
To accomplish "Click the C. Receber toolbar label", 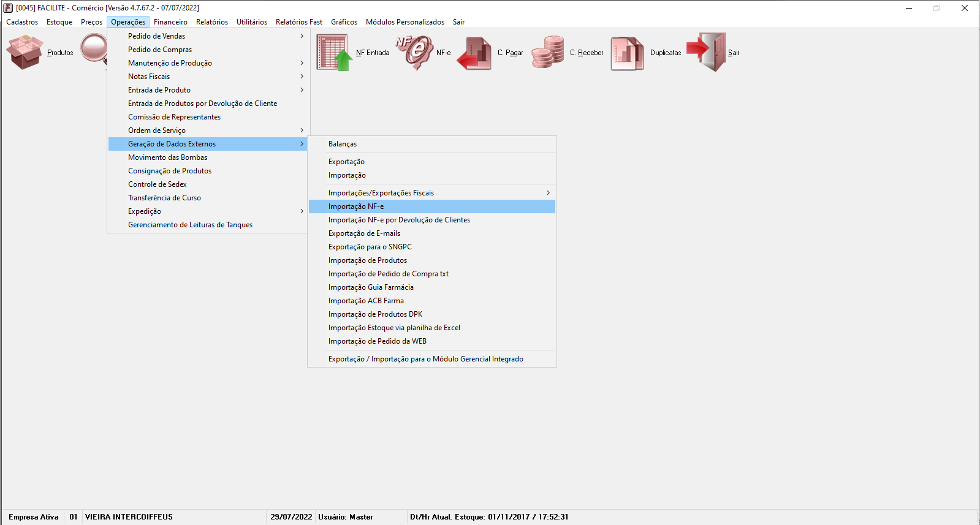I will click(587, 53).
